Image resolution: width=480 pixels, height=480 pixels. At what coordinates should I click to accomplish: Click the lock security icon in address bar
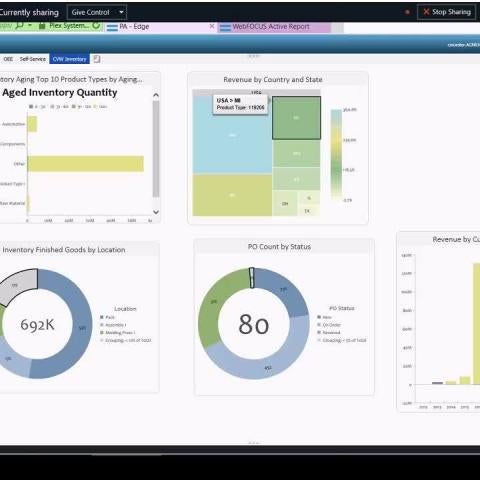[42, 26]
